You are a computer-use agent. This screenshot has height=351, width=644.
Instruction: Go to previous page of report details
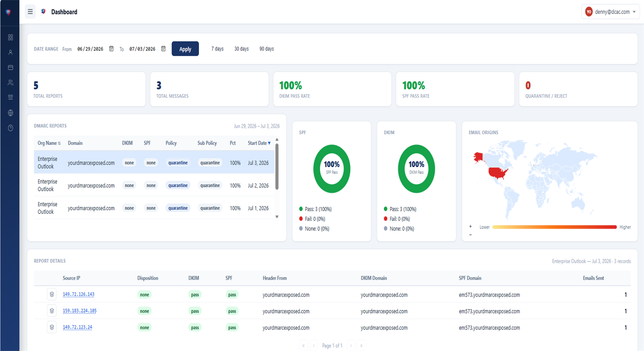point(314,345)
